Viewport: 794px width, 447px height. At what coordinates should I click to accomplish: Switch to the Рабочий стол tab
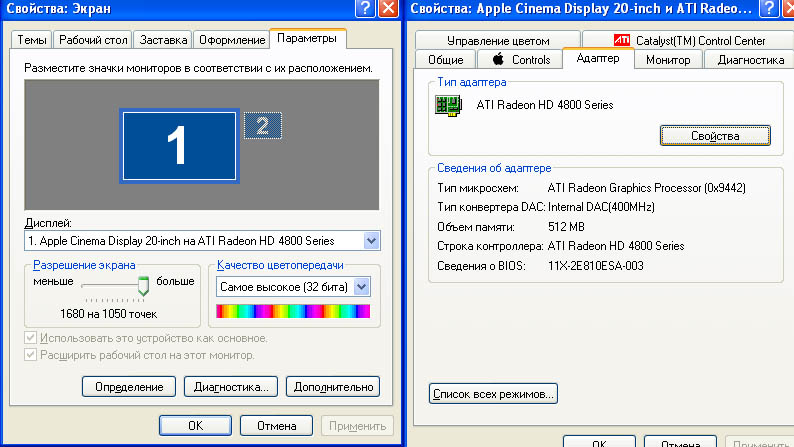click(x=93, y=40)
